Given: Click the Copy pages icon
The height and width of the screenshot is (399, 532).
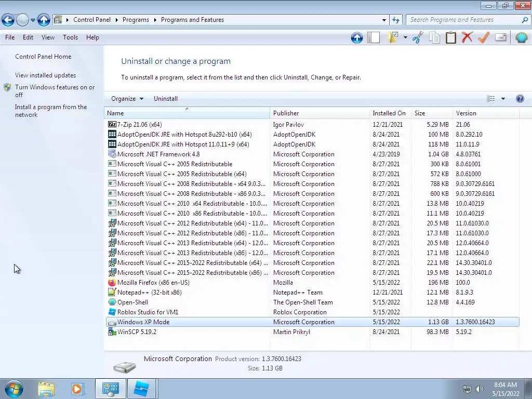Looking at the screenshot, I should 434,37.
